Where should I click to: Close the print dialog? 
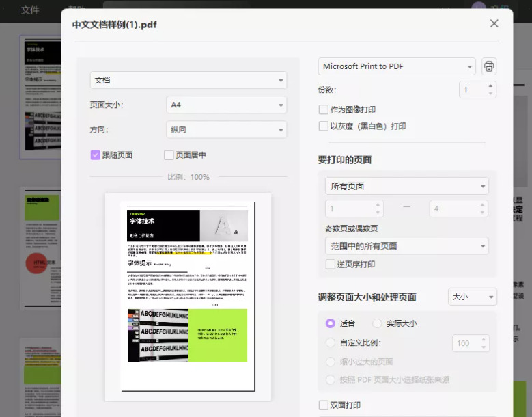coord(494,23)
